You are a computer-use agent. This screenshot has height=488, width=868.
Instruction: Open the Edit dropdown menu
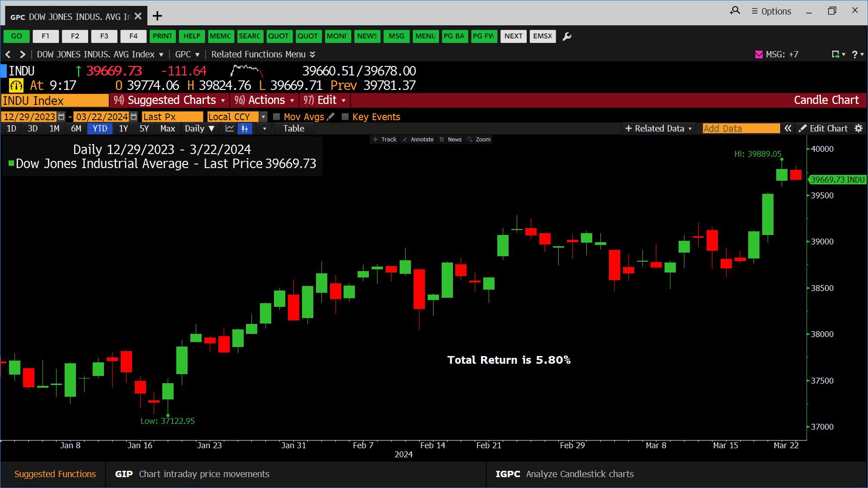325,100
